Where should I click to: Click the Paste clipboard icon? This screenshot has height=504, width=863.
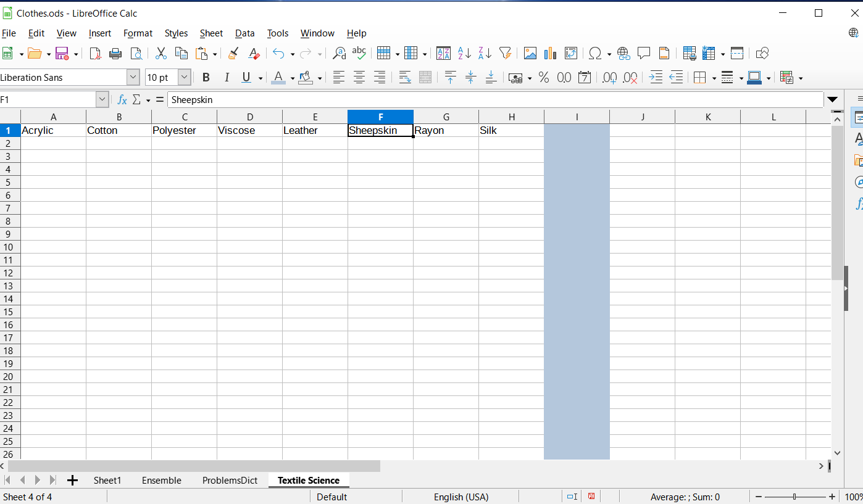click(x=201, y=54)
